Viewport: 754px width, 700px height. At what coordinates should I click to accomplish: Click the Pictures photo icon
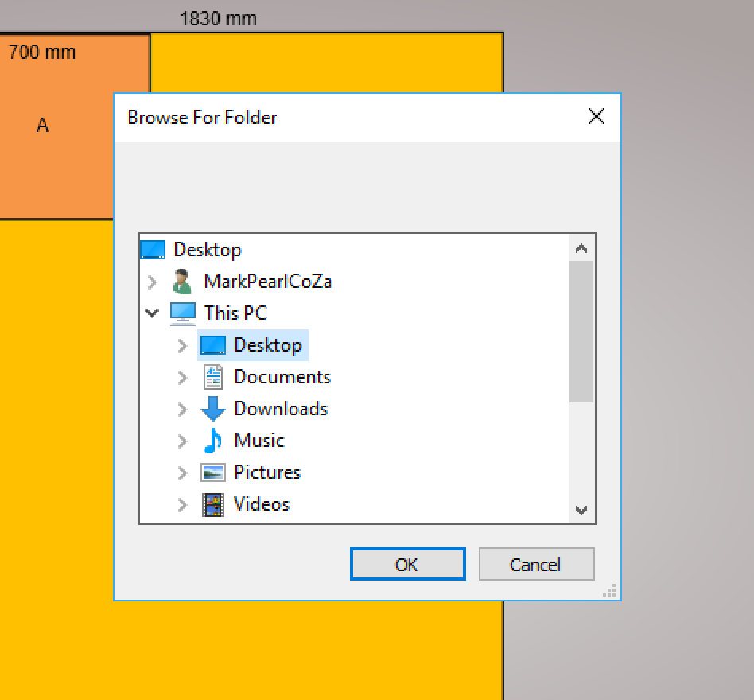pos(213,472)
